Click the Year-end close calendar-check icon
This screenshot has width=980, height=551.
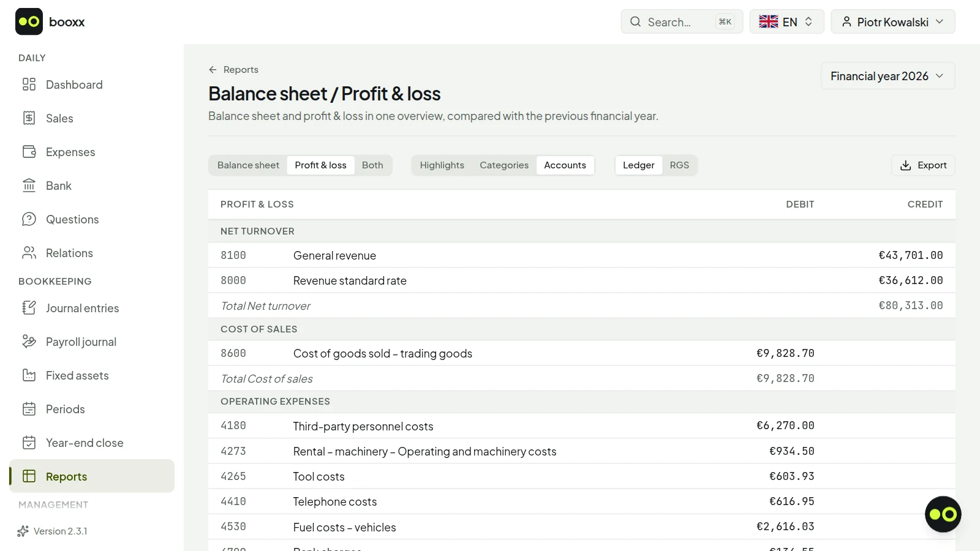click(x=29, y=443)
